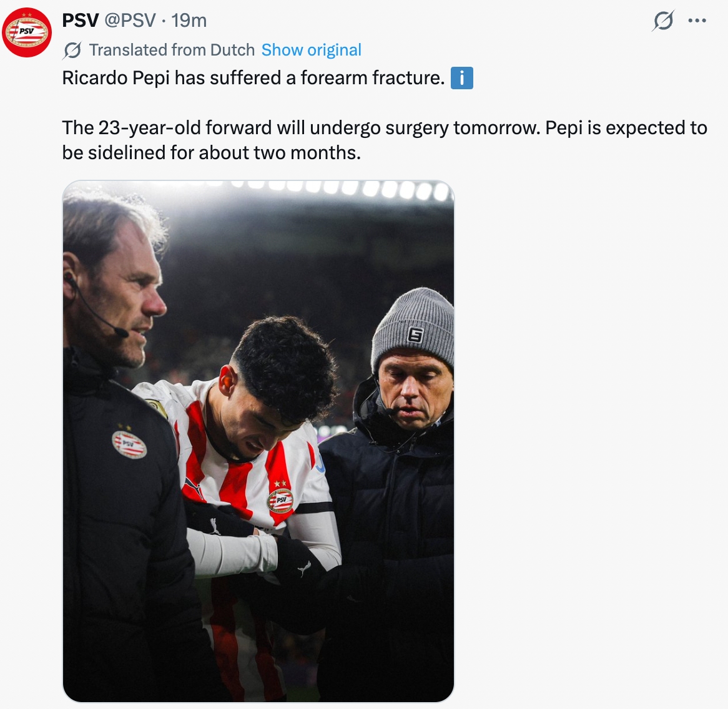The image size is (728, 709).
Task: Click the PSV crest on the striped jersey
Action: coord(280,499)
